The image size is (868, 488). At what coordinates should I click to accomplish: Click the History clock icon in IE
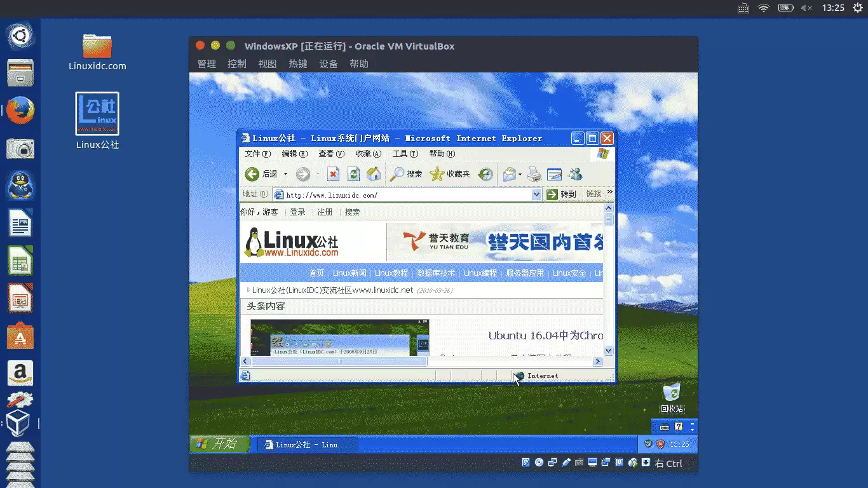click(486, 174)
